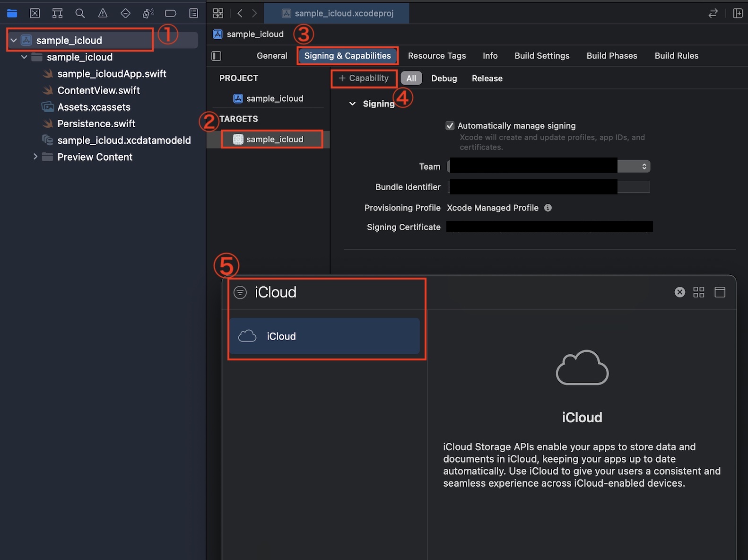
Task: Open the Issue navigator warning icon
Action: point(103,13)
